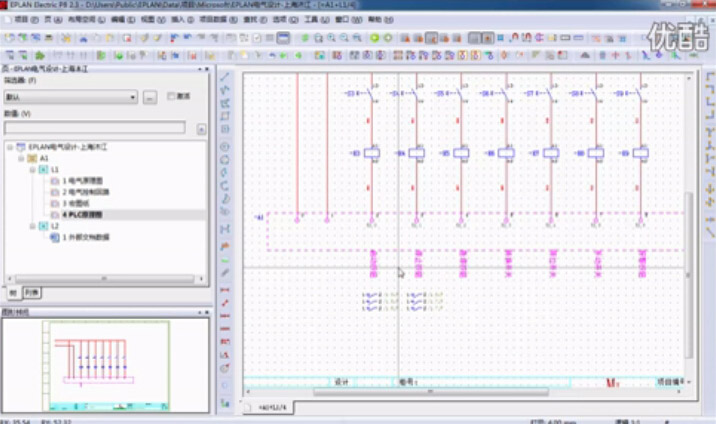Open the 视图 (View) menu
Image resolution: width=716 pixels, height=424 pixels.
coord(153,20)
